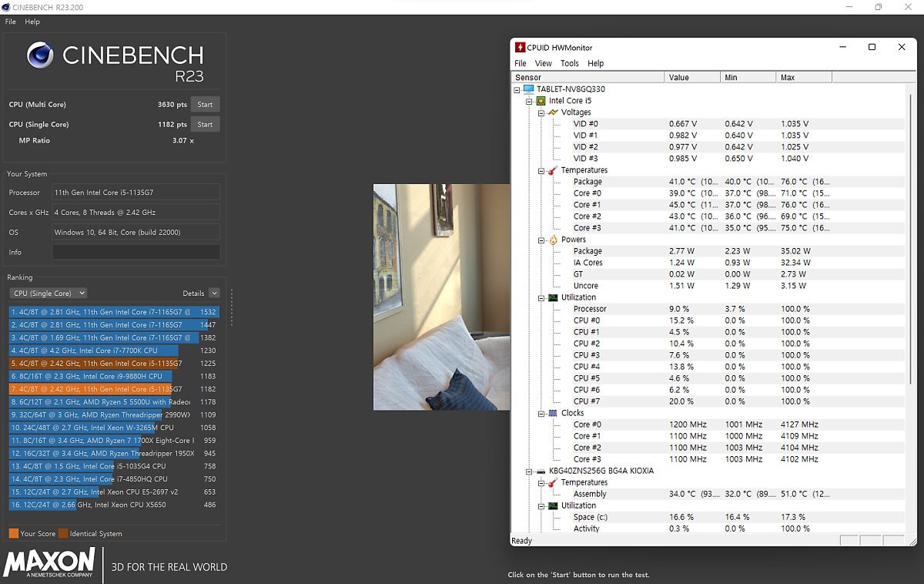This screenshot has width=924, height=584.
Task: Open the CPU (Single Core) ranking dropdown
Action: click(49, 293)
